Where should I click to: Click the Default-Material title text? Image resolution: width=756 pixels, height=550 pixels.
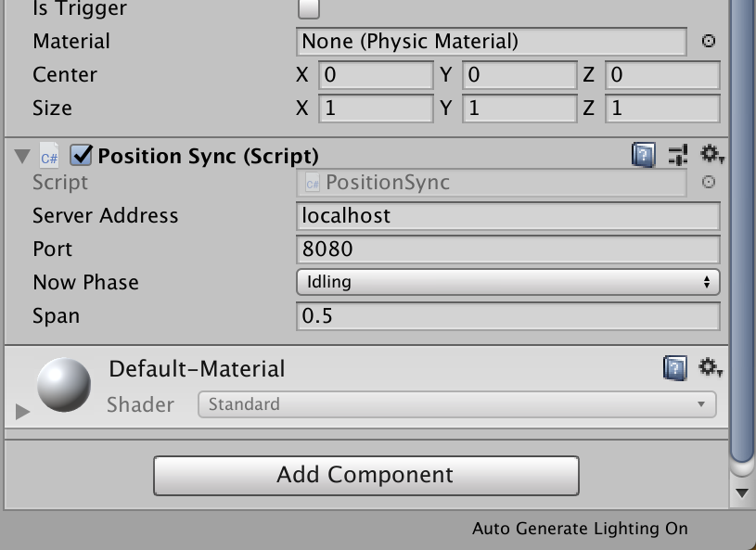point(197,369)
